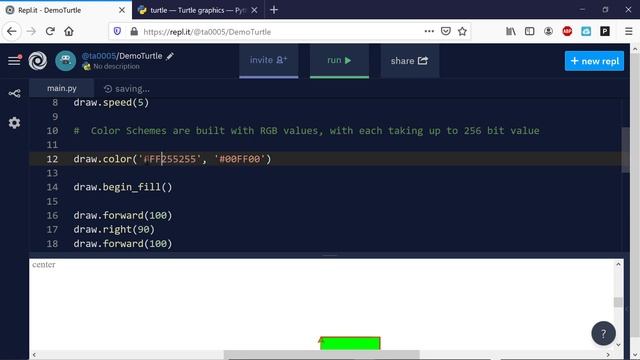The height and width of the screenshot is (360, 640).
Task: Show tracking protection shield info
Action: tap(117, 31)
